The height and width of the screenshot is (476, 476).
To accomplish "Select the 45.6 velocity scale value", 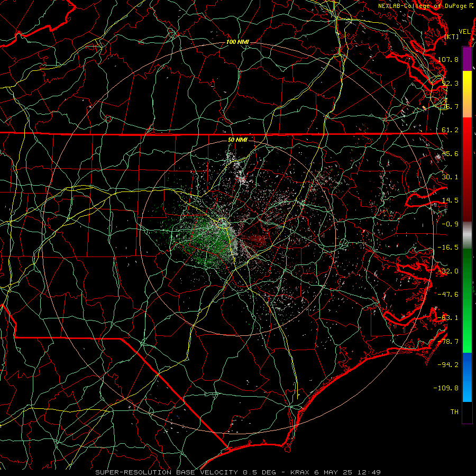I will pyautogui.click(x=450, y=153).
